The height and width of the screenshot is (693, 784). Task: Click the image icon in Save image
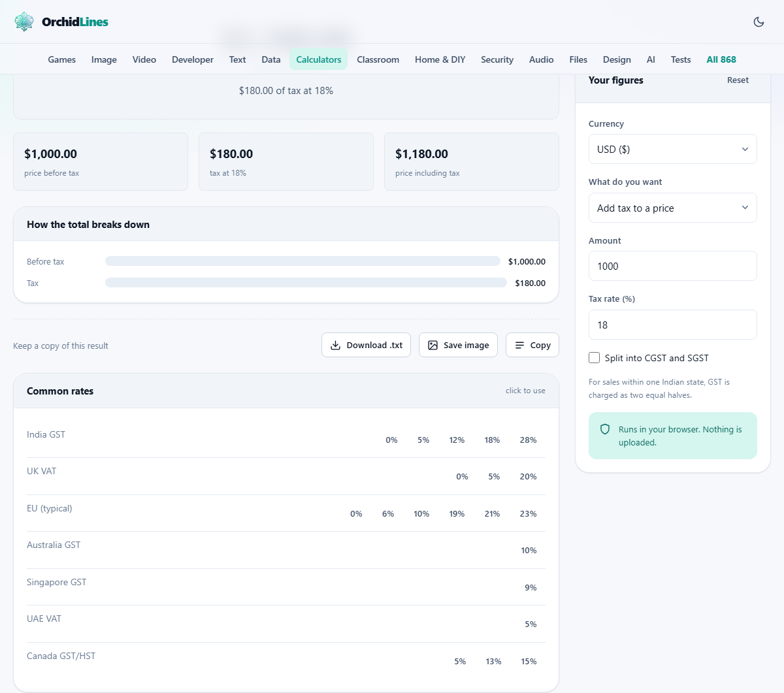pos(433,345)
